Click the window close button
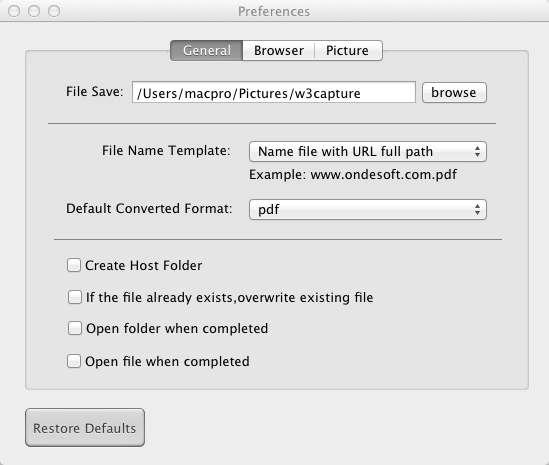549x465 pixels. [x=14, y=11]
